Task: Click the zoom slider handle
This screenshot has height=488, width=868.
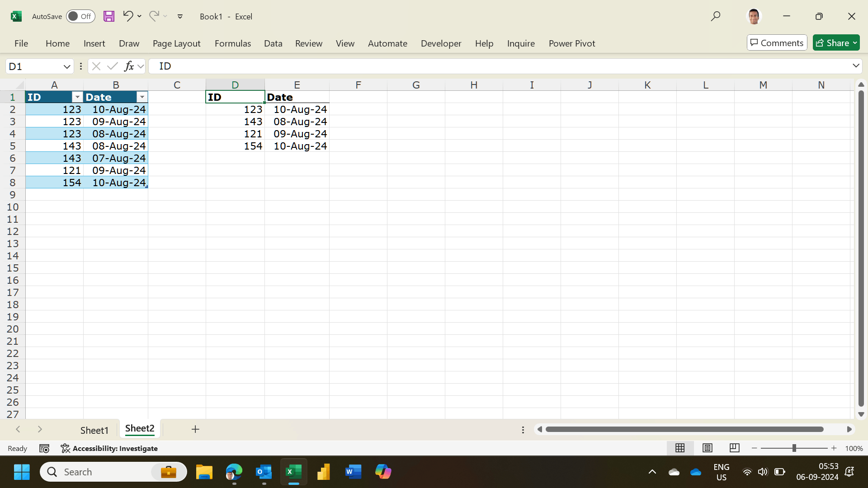Action: tap(794, 448)
